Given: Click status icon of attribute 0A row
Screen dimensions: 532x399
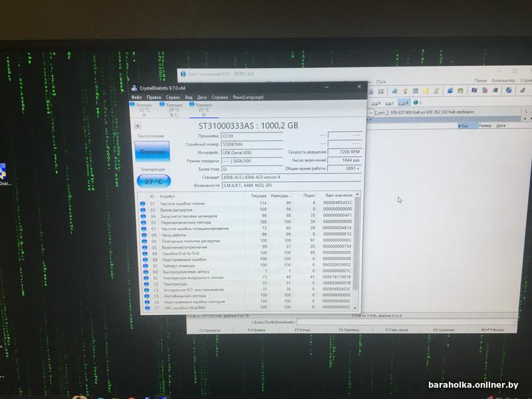Looking at the screenshot, I should coord(144,241).
